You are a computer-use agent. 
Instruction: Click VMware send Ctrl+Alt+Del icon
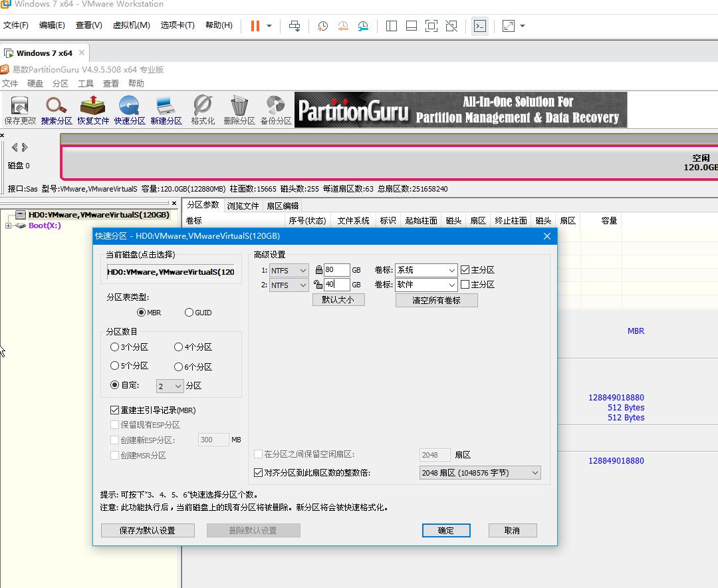(295, 26)
